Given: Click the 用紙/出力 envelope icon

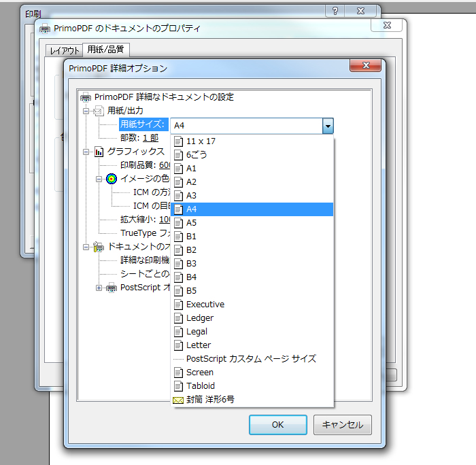Looking at the screenshot, I should point(99,111).
